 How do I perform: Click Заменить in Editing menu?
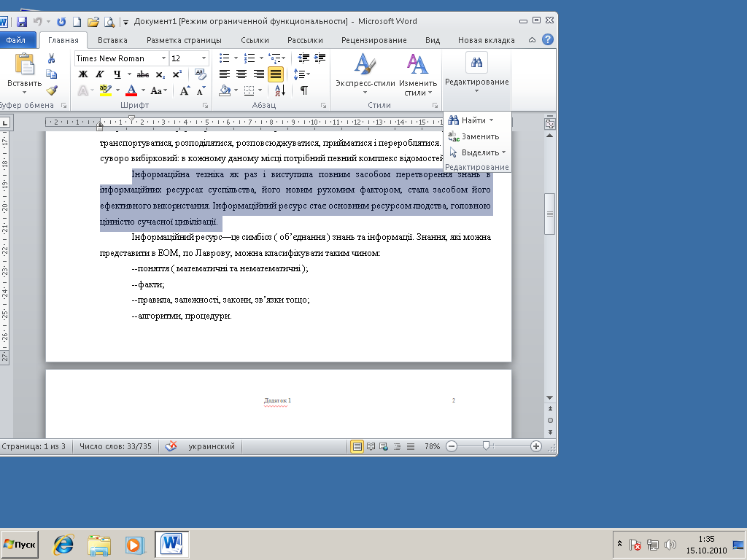click(x=474, y=136)
